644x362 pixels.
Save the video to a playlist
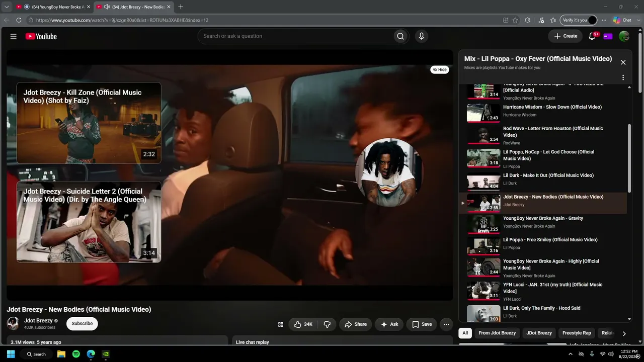(x=422, y=324)
